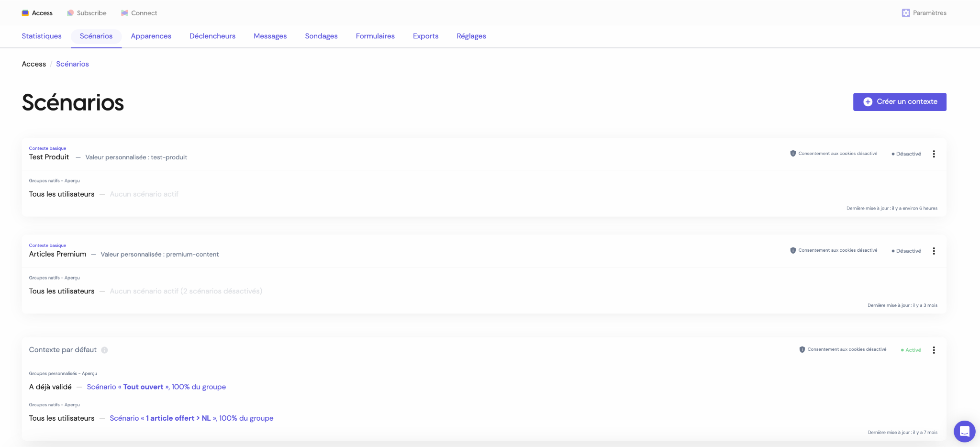Click Dernière mise à jour il y a 3 mois
The image size is (980, 447).
tap(902, 305)
